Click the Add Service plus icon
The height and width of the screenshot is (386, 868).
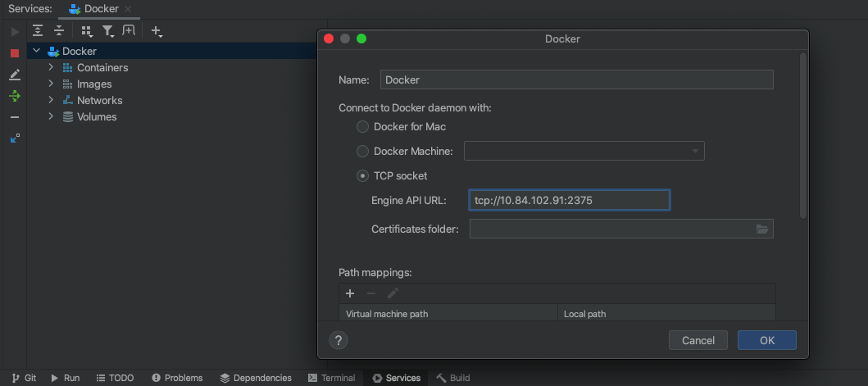click(157, 31)
